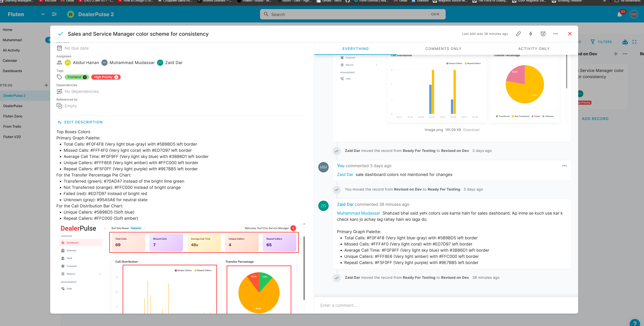Image resolution: width=644 pixels, height=326 pixels.
Task: Add a new project with the plus button
Action: pos(46,85)
